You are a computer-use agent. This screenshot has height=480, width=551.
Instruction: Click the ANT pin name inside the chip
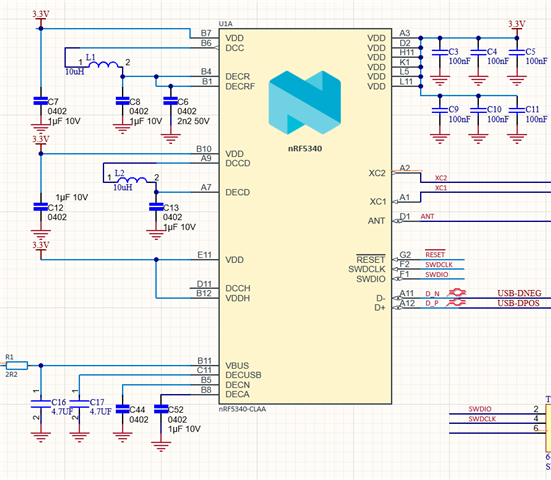[376, 221]
